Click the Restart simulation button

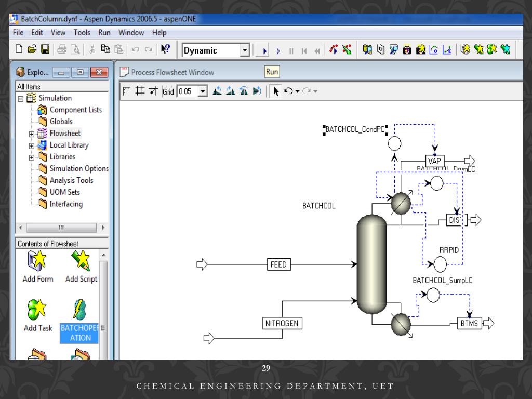304,51
